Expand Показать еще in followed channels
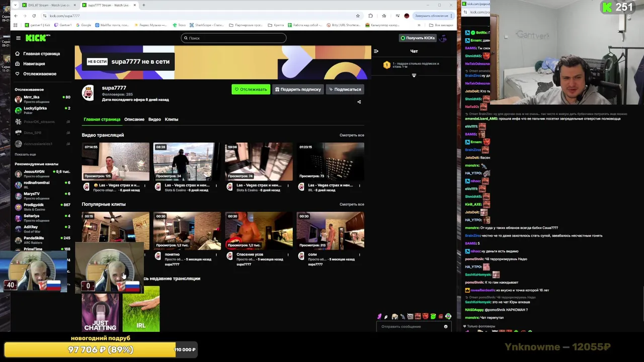This screenshot has width=644, height=362. pyautogui.click(x=25, y=154)
